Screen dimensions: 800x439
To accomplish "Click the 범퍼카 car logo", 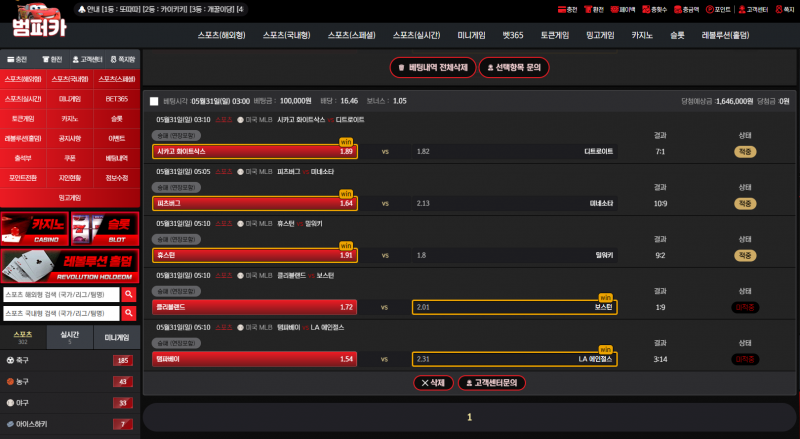I will 39,19.
